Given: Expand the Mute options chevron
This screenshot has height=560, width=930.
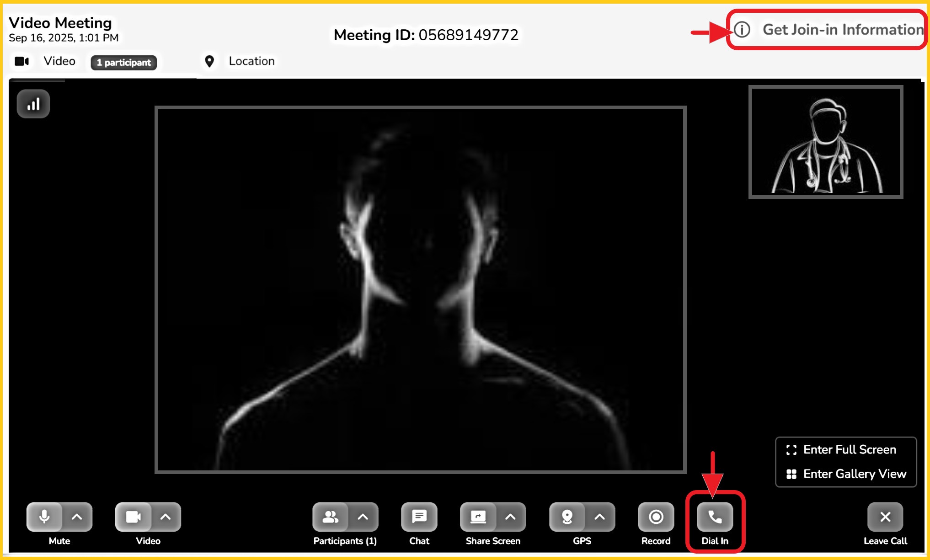Looking at the screenshot, I should (77, 517).
